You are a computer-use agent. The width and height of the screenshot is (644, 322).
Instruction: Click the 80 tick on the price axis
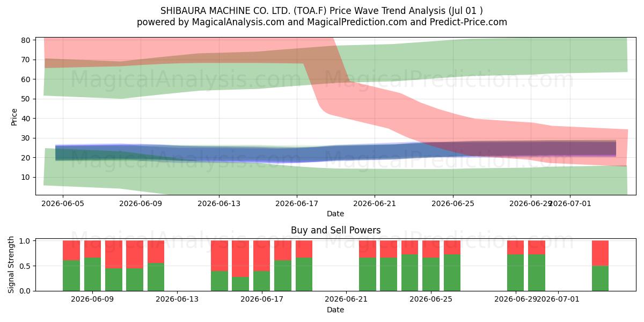(x=26, y=40)
